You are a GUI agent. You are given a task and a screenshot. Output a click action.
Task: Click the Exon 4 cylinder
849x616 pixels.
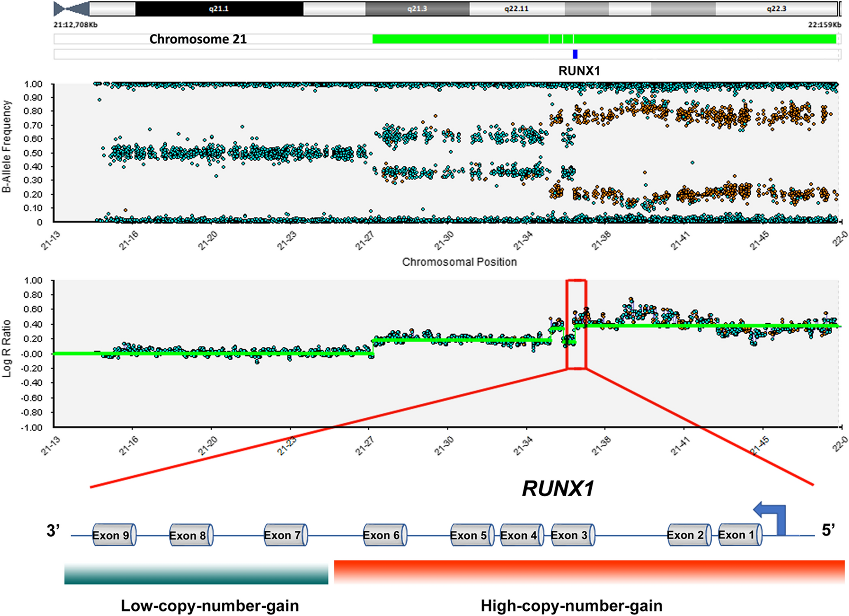click(x=522, y=535)
